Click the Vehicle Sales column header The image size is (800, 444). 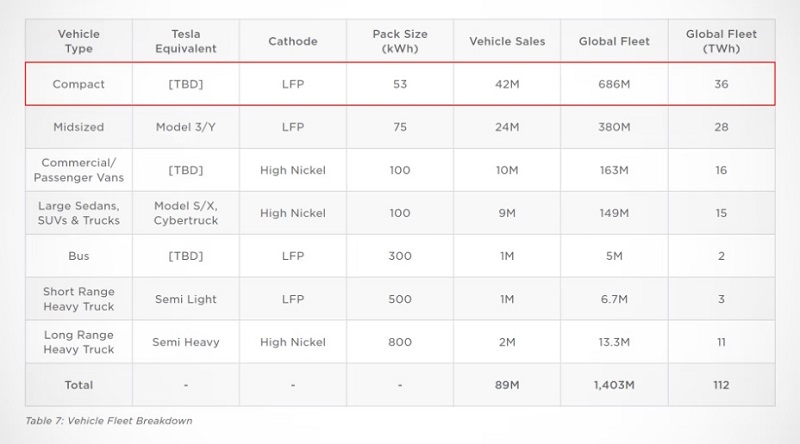pos(507,41)
